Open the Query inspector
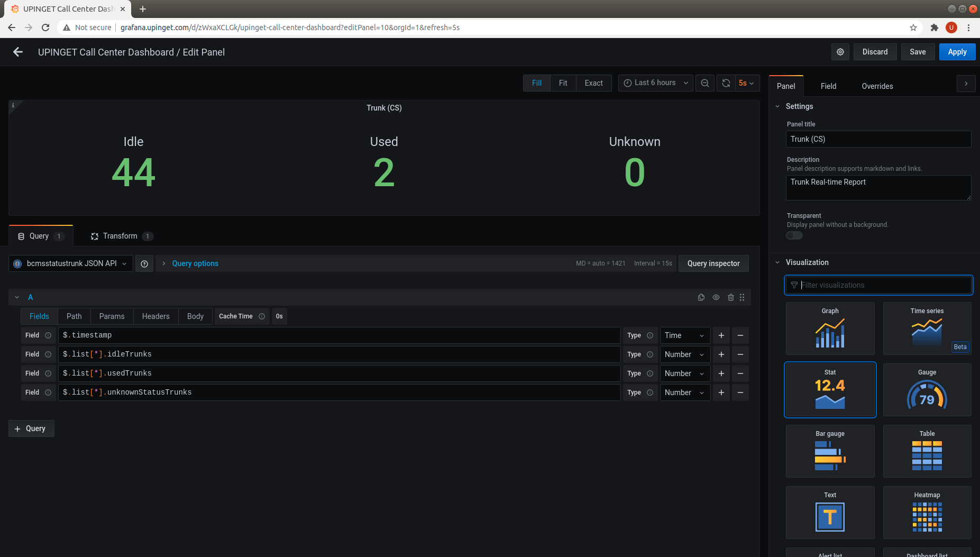 point(713,263)
